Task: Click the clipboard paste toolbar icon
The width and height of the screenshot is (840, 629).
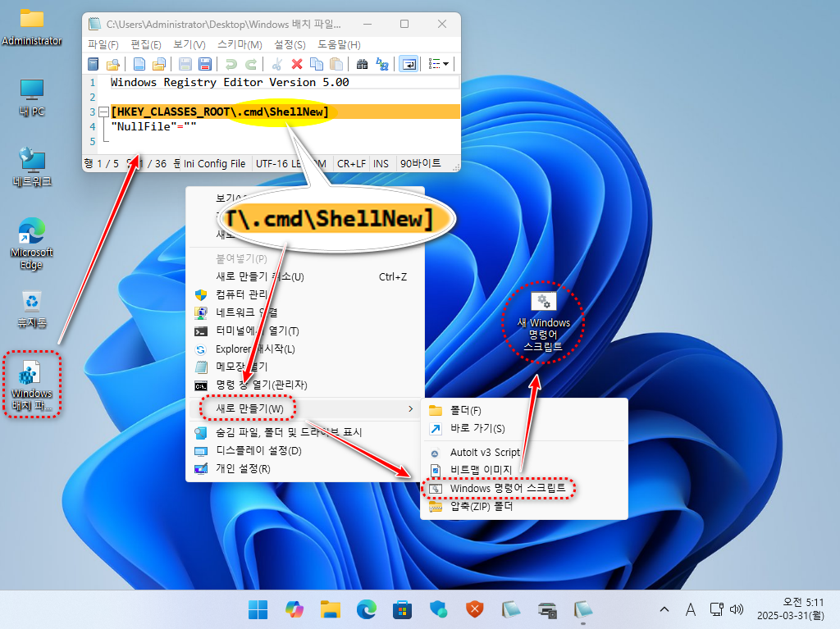Action: click(x=336, y=64)
